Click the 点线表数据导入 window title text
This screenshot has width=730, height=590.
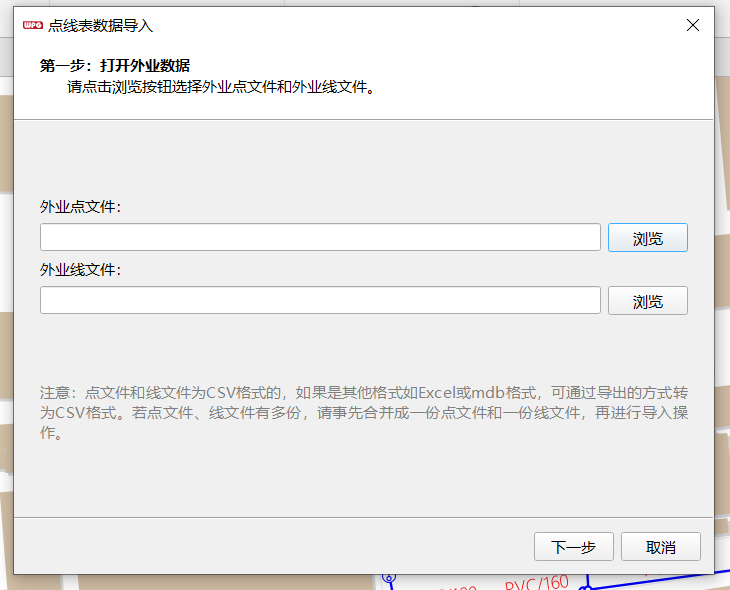tap(100, 26)
